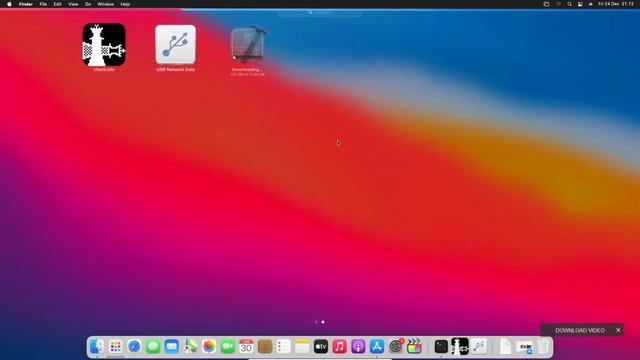
Task: Open the Mail app in Dock
Action: (x=172, y=347)
